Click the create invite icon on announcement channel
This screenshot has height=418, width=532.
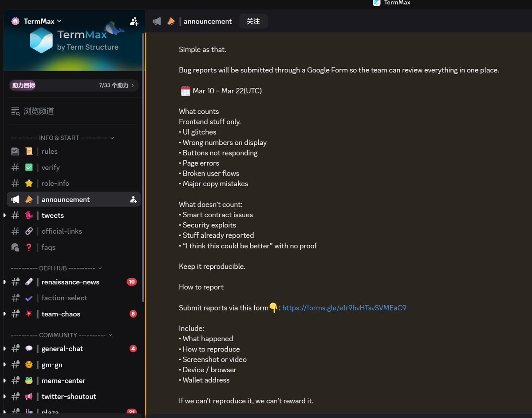pos(133,199)
